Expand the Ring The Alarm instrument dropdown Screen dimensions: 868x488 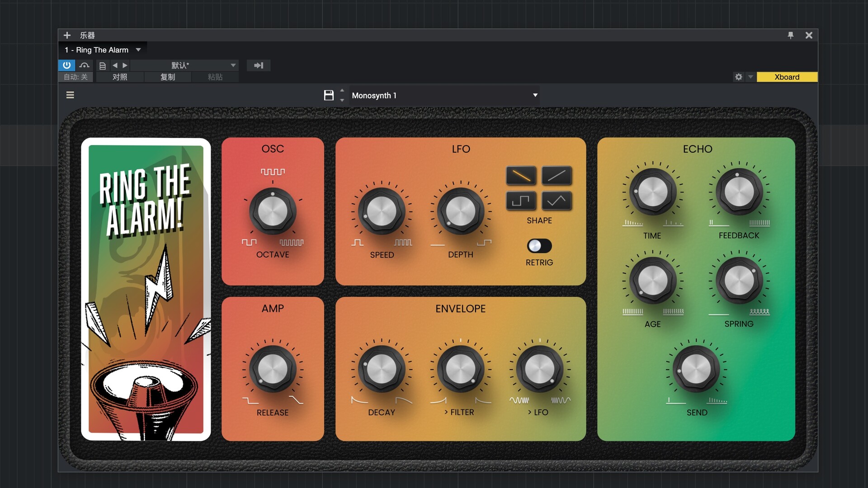click(138, 50)
